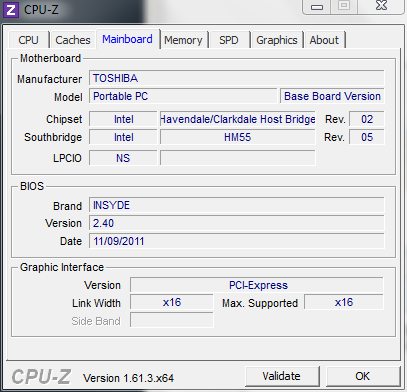This screenshot has width=407, height=392.
Task: Click the OK button
Action: pos(363,376)
